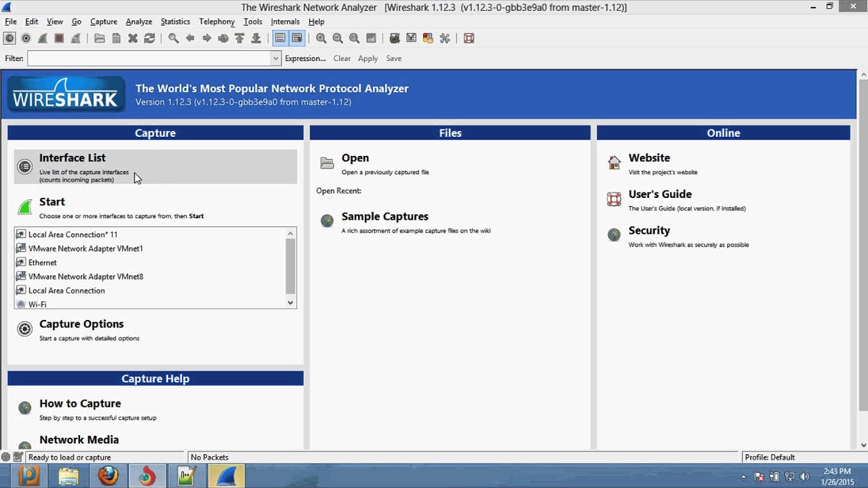868x488 pixels.
Task: Open the How to Capture help link
Action: [x=80, y=403]
